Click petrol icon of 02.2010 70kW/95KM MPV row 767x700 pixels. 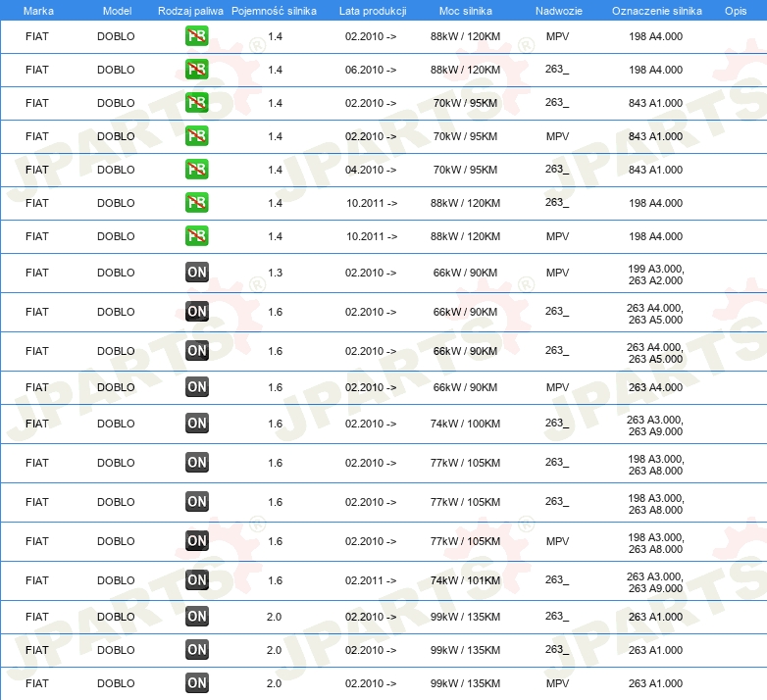(x=196, y=136)
